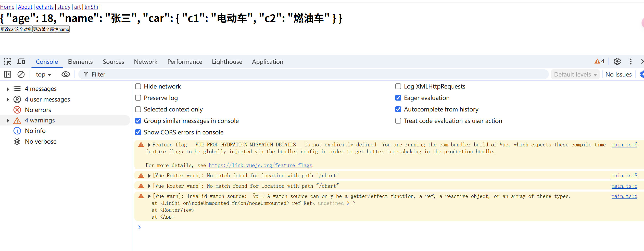
Task: Click the clear console icon
Action: [x=21, y=74]
